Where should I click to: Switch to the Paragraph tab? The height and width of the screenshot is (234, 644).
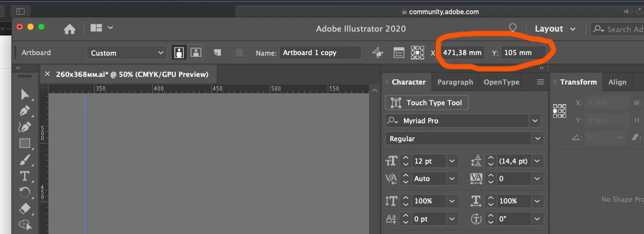click(455, 82)
